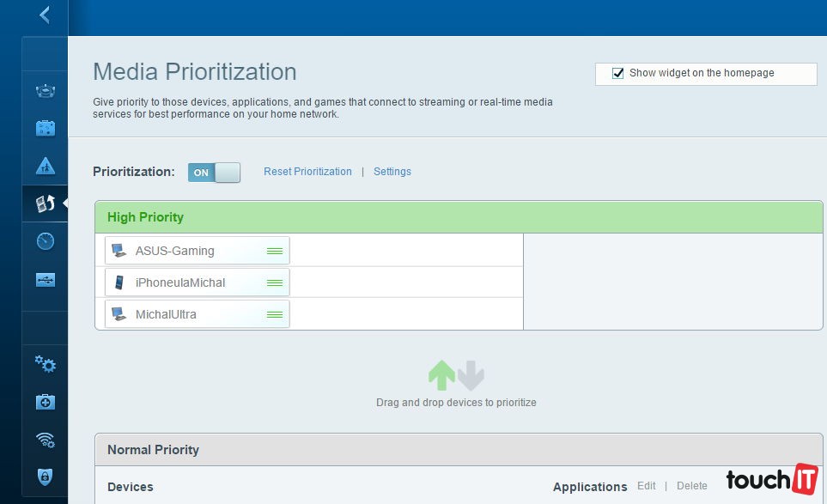Click the drag handle on iPhoneulaMichal

(x=275, y=282)
